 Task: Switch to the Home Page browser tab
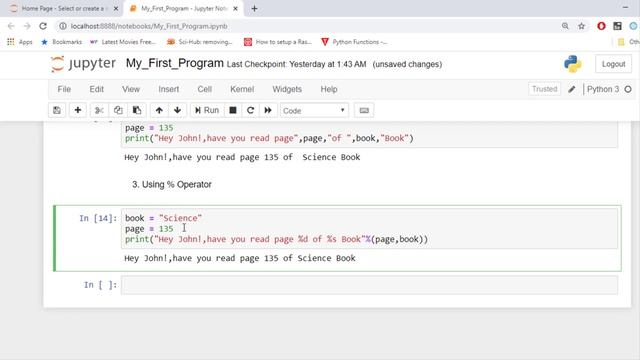coord(63,8)
